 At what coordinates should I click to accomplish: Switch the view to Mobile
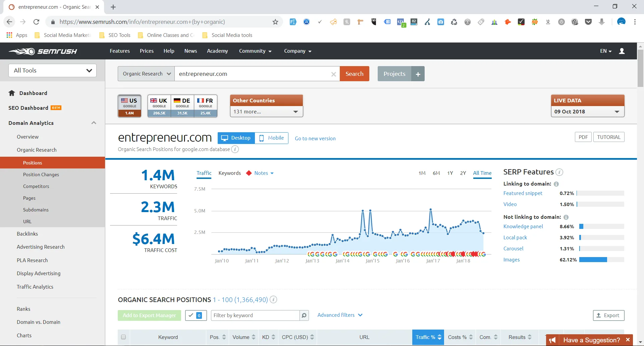(x=272, y=138)
